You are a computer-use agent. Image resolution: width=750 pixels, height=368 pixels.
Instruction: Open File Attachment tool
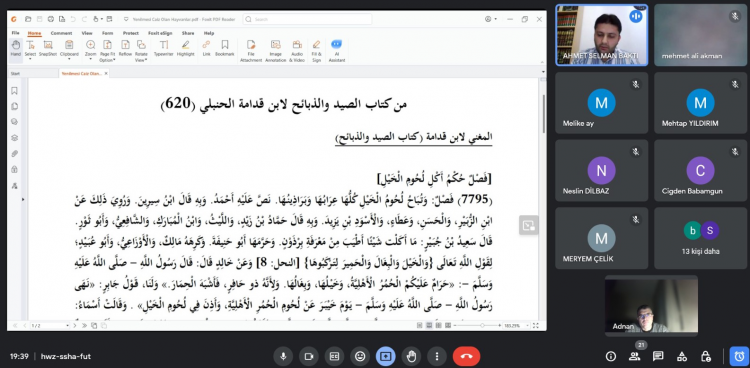(x=251, y=51)
